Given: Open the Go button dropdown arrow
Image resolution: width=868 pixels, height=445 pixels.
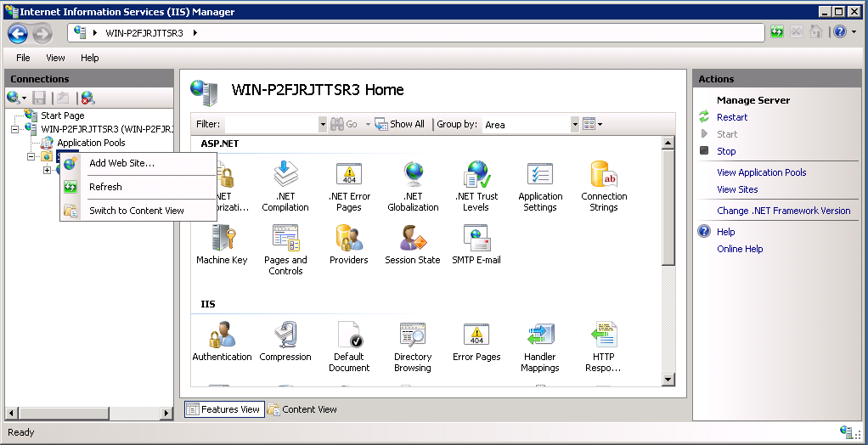Looking at the screenshot, I should click(368, 125).
